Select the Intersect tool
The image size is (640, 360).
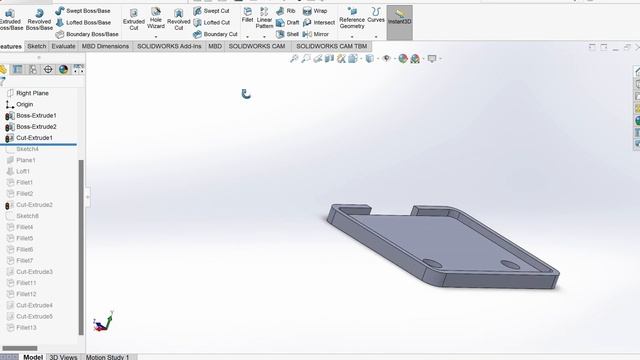coord(319,22)
